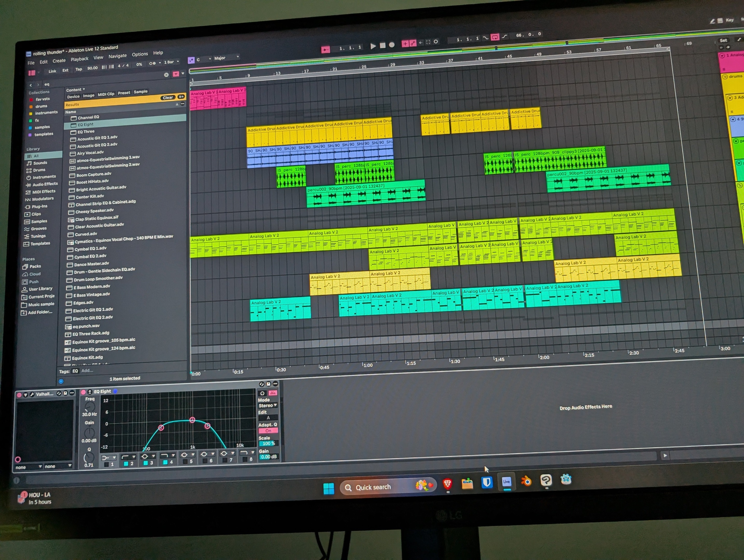Toggle the Adapt. Q On button

[268, 431]
